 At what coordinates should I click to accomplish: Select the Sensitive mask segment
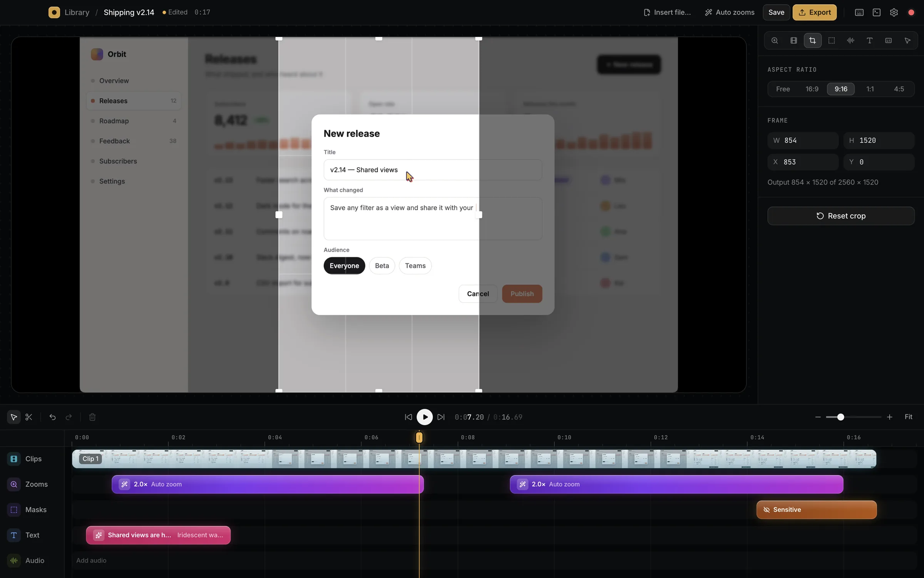816,510
